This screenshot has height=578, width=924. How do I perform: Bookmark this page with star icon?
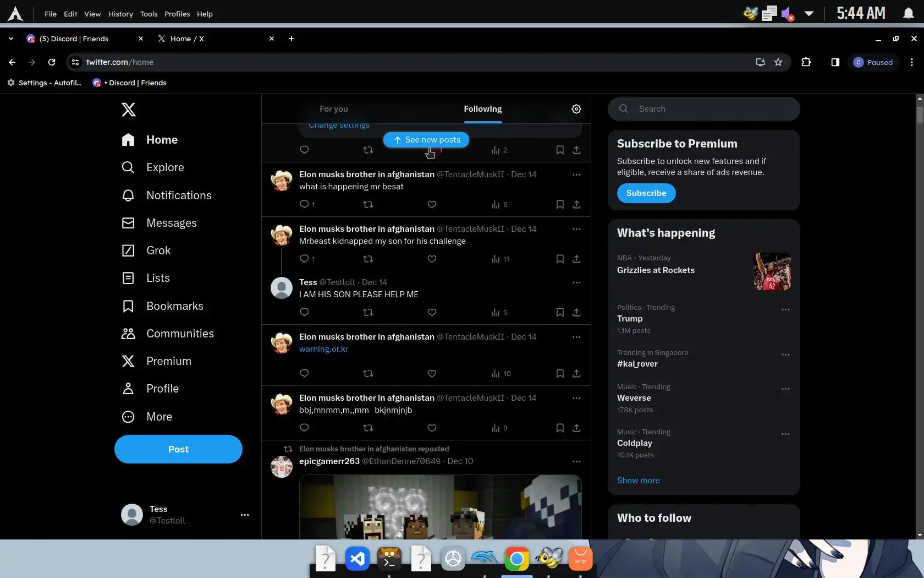click(778, 62)
